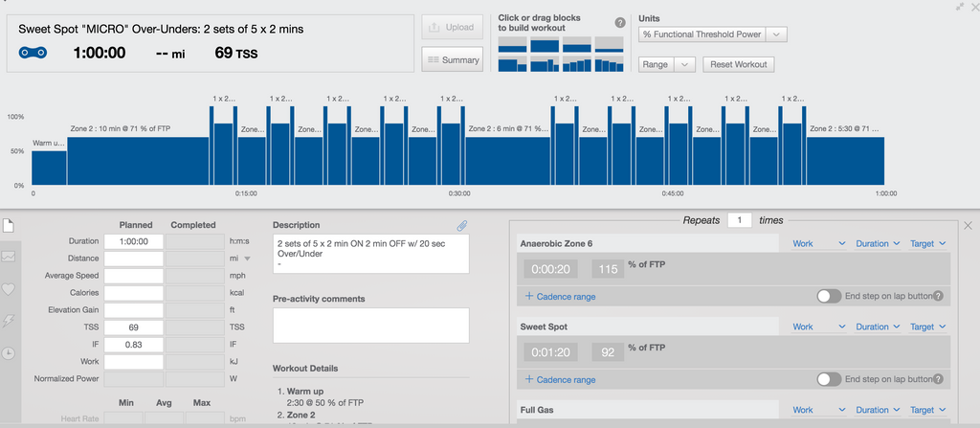Select the Zone 2 6 min @ 71% block
980x428 pixels.
coord(507,161)
